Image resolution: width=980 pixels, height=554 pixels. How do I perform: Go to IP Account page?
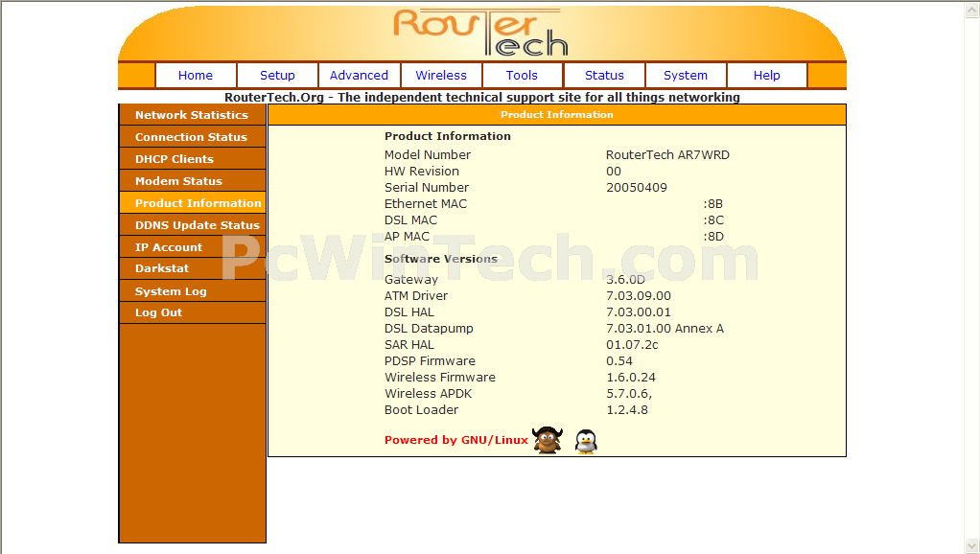pyautogui.click(x=193, y=246)
